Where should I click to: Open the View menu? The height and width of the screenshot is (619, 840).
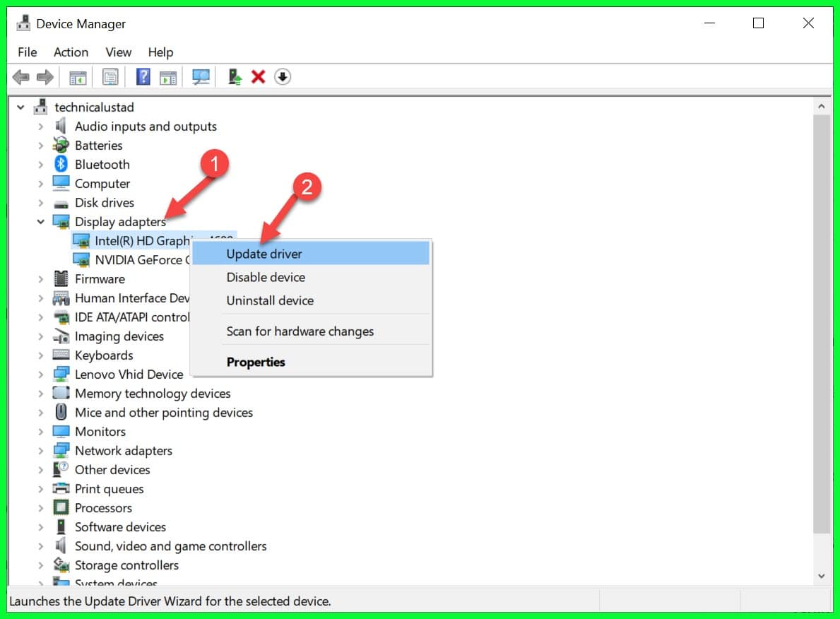click(118, 52)
